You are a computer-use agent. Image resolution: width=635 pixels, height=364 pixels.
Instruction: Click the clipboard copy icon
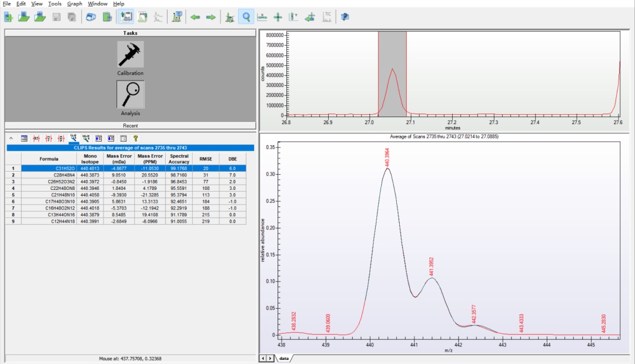(107, 17)
